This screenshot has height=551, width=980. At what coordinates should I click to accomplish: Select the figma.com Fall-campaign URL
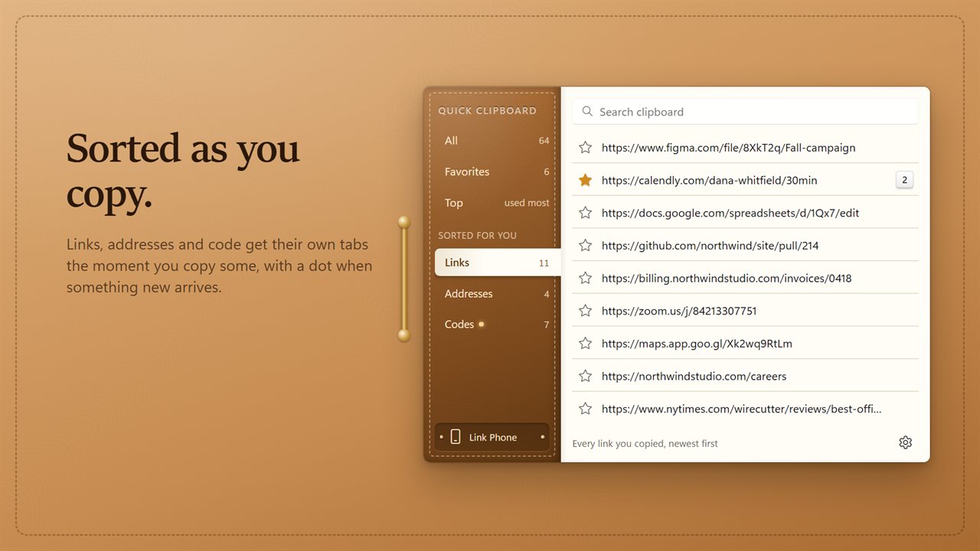(x=728, y=148)
